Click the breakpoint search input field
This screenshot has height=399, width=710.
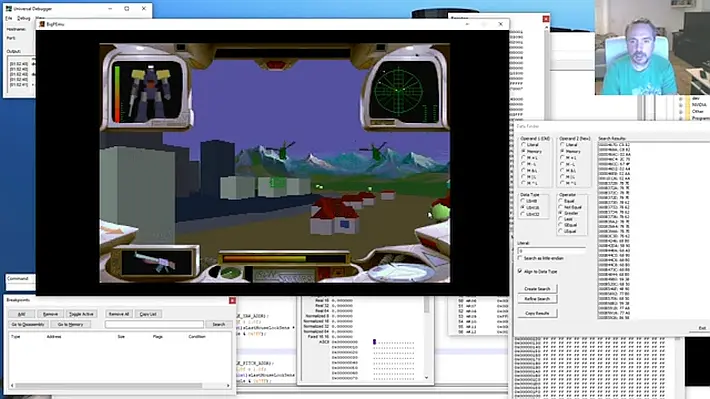[x=154, y=324]
